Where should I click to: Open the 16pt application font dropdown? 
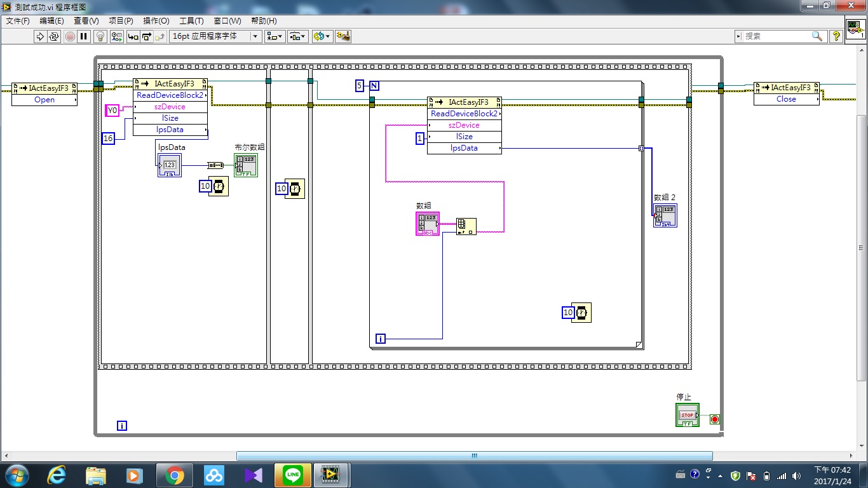click(215, 36)
